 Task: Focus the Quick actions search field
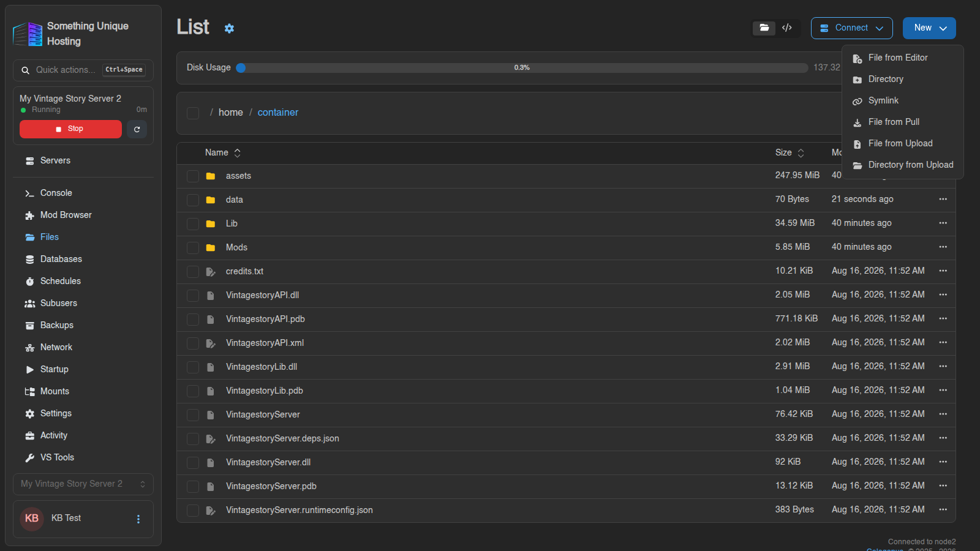[83, 70]
